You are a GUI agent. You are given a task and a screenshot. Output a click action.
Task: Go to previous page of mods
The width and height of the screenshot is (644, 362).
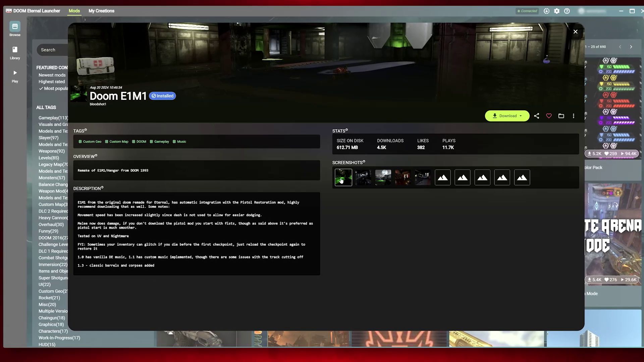tap(620, 47)
